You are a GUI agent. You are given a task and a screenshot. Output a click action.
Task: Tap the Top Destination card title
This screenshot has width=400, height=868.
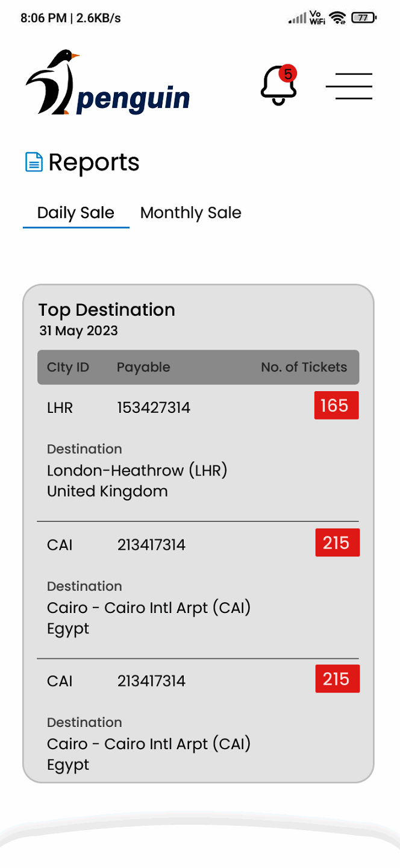pos(107,310)
